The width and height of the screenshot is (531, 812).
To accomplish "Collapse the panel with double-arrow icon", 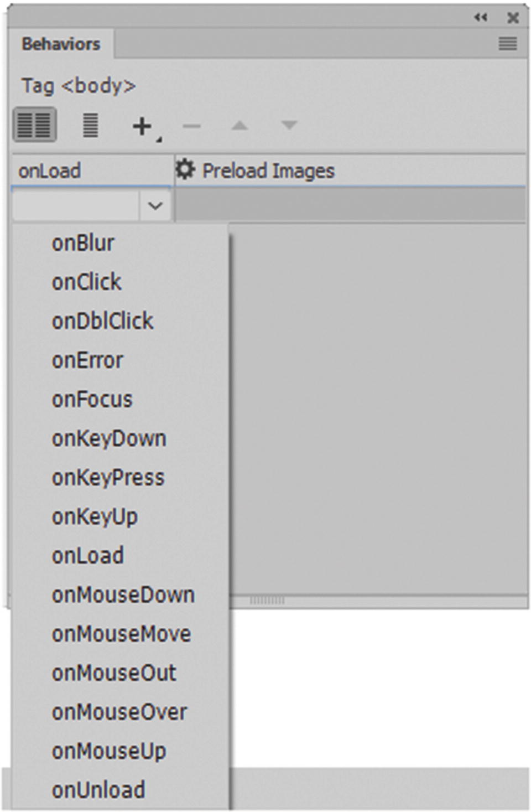I will coord(481,18).
